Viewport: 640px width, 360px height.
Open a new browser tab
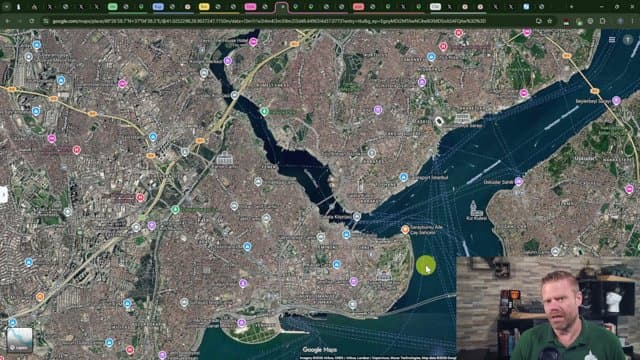point(571,7)
